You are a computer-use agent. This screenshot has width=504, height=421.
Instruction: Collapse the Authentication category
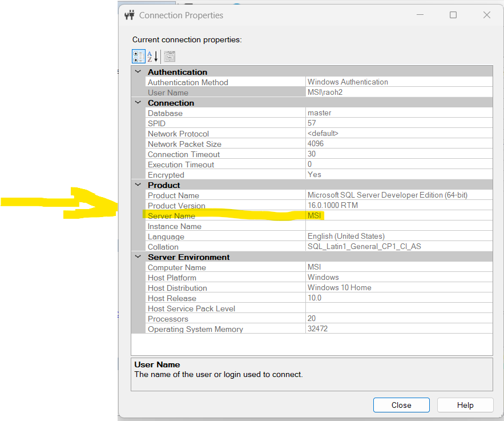tap(138, 72)
